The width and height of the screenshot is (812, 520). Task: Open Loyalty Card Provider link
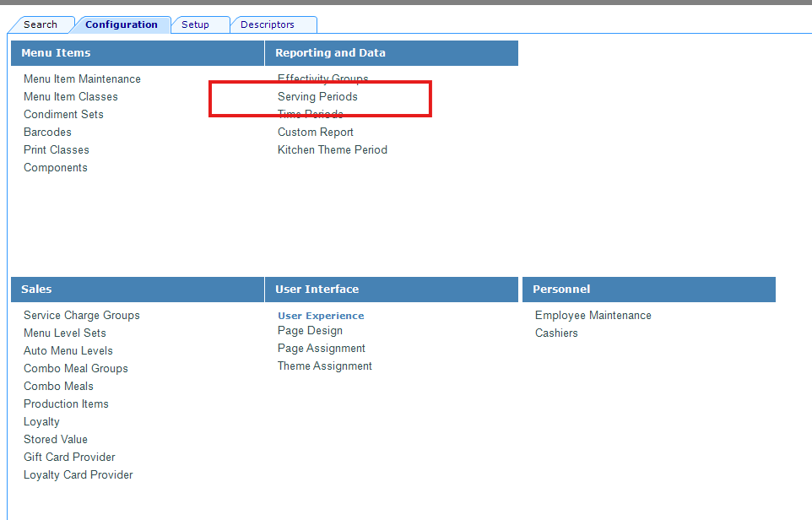[x=78, y=475]
